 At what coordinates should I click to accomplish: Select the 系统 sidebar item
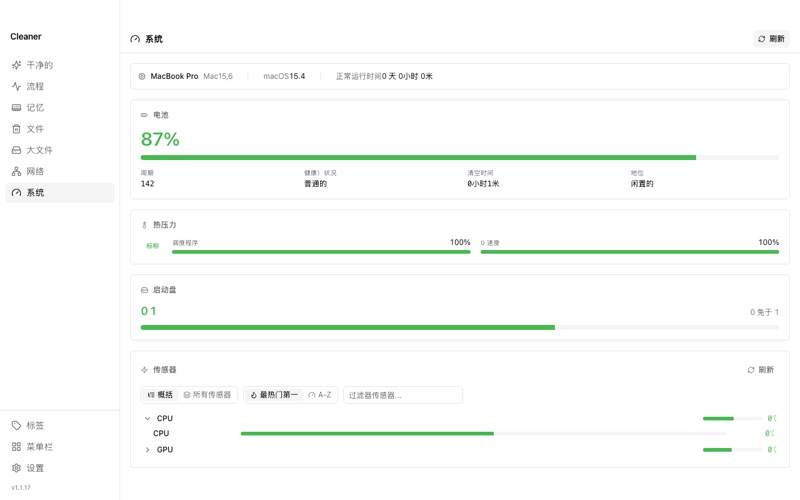(x=60, y=192)
